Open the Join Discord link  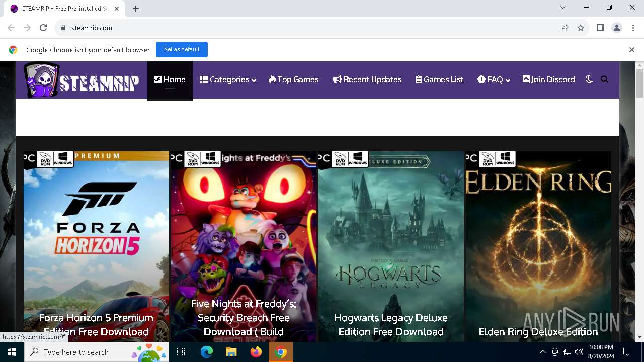click(548, 80)
